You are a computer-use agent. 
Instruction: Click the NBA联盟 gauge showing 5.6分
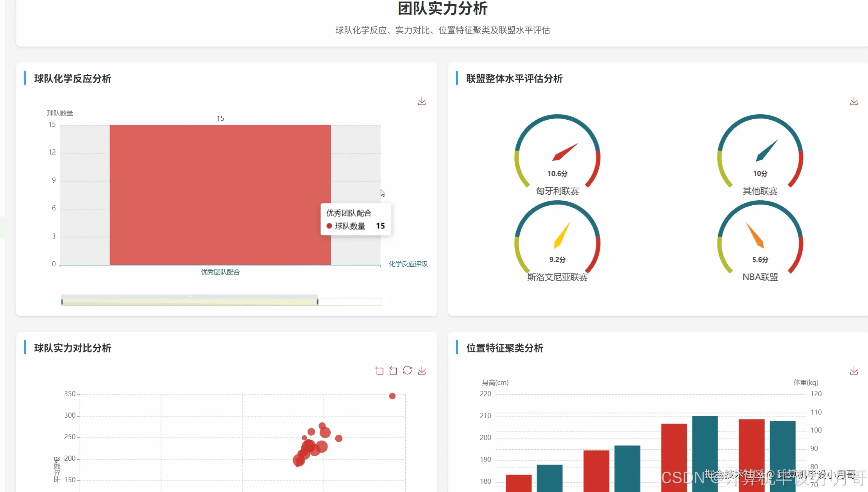click(x=760, y=241)
